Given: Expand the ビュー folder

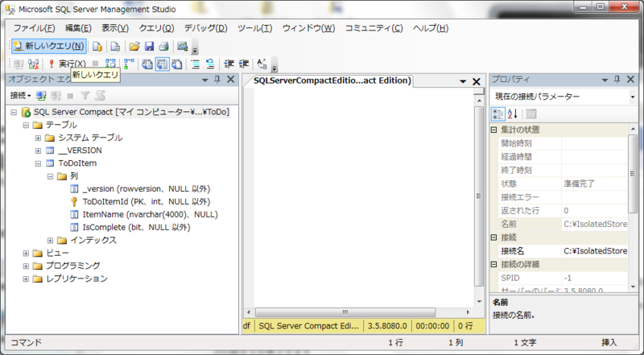Looking at the screenshot, I should 26,253.
